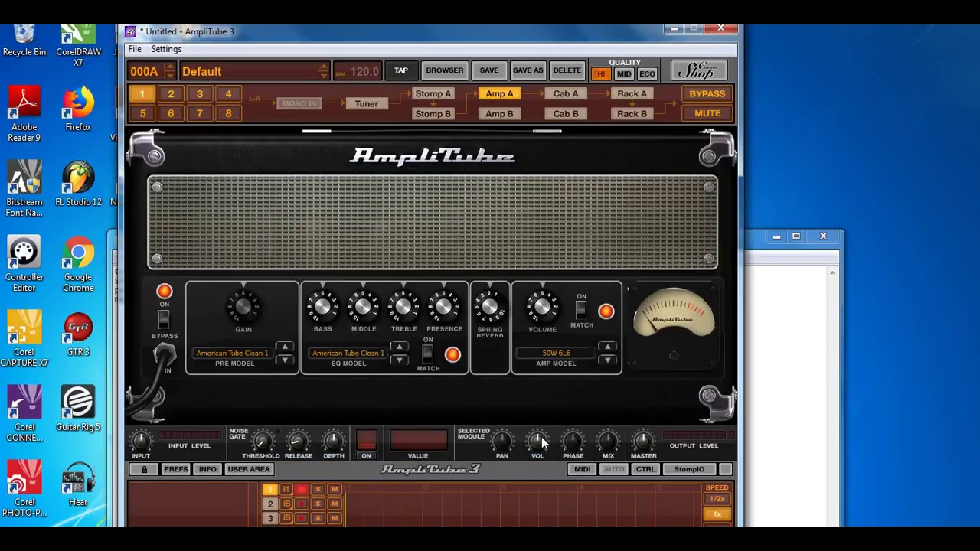Set quality to MID

pyautogui.click(x=624, y=74)
